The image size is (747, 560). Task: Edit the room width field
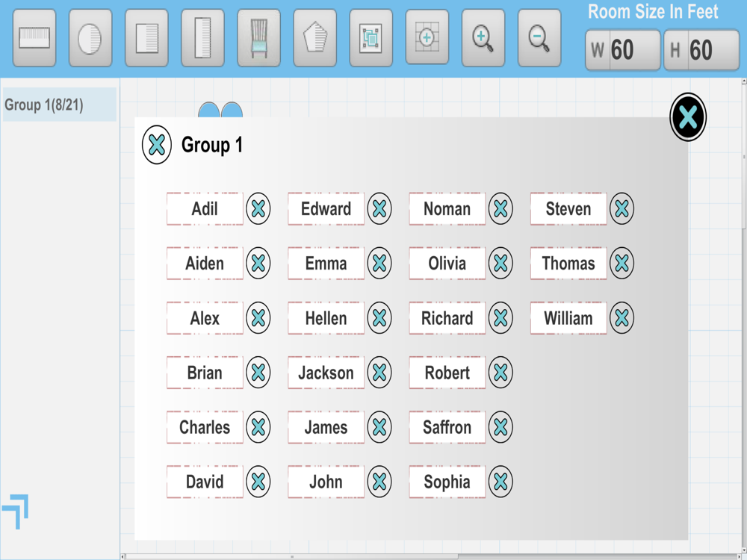coord(623,50)
